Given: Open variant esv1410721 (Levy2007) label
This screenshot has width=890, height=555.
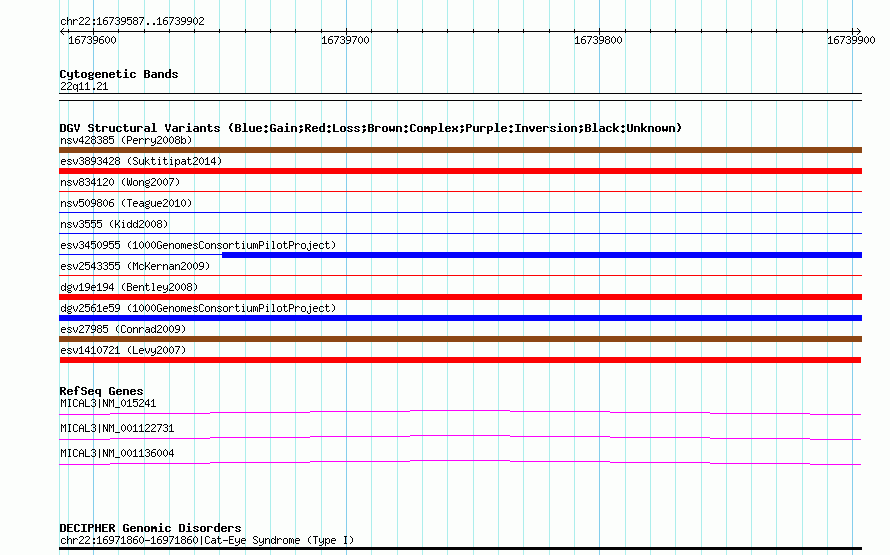Looking at the screenshot, I should coord(123,350).
